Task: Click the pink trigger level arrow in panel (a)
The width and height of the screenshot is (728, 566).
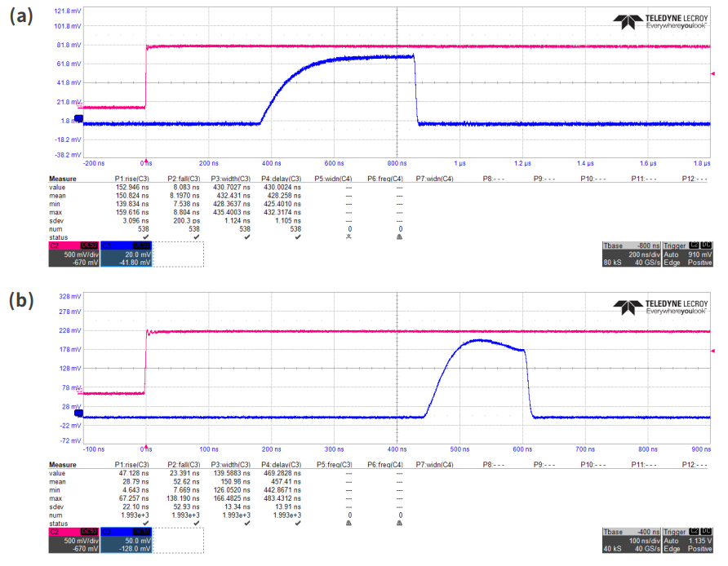Action: pos(713,74)
